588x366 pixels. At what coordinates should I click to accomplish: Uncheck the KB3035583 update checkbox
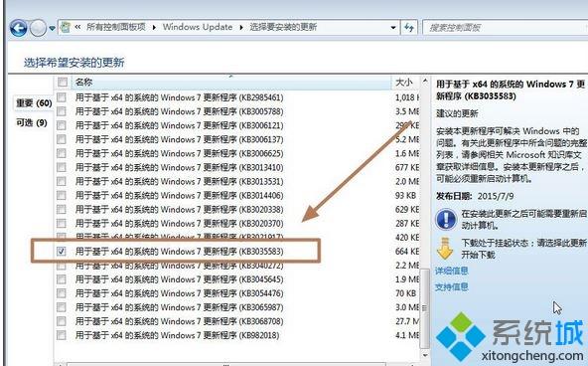click(x=62, y=252)
